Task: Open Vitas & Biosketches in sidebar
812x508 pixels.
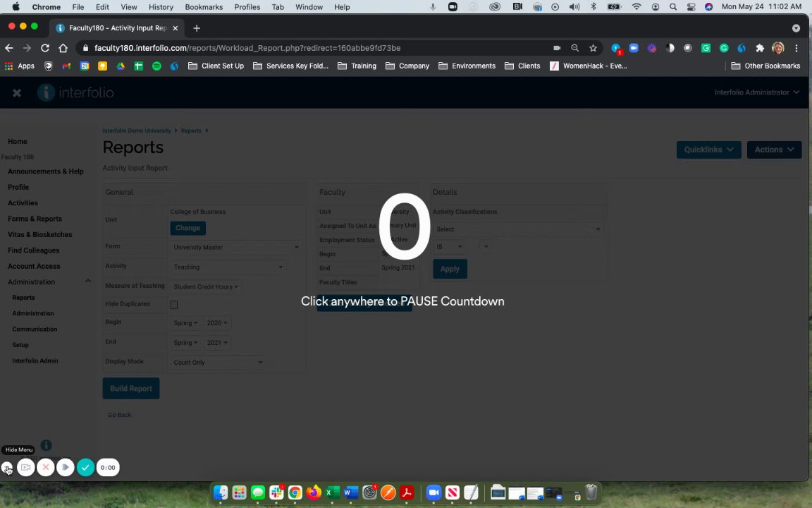Action: pyautogui.click(x=40, y=234)
